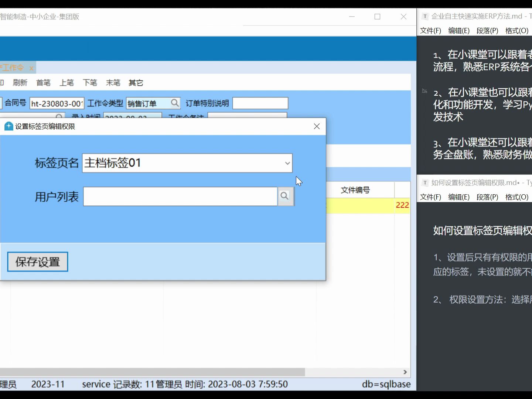The height and width of the screenshot is (399, 532).
Task: Open 格式(O) menu in bottom Typora window
Action: tap(517, 197)
